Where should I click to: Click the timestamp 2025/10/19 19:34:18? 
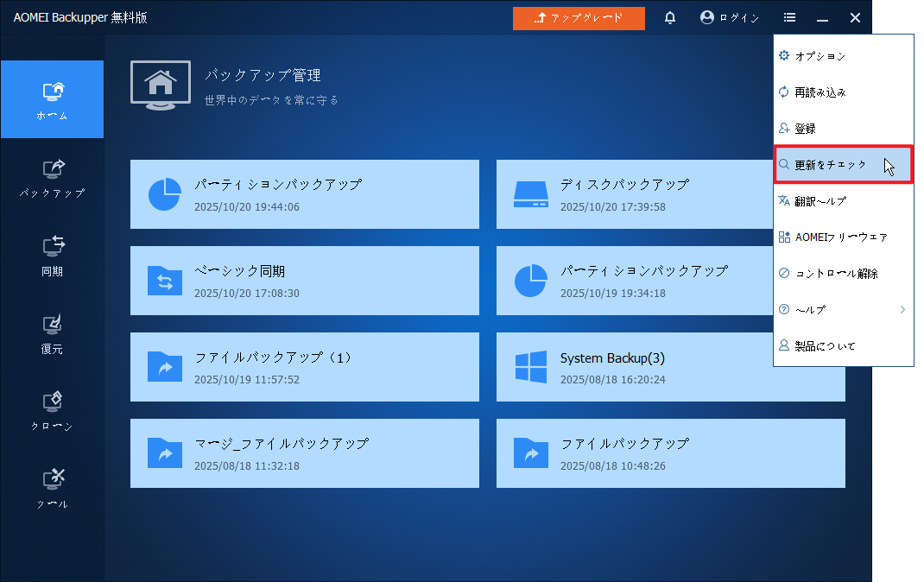(x=613, y=294)
